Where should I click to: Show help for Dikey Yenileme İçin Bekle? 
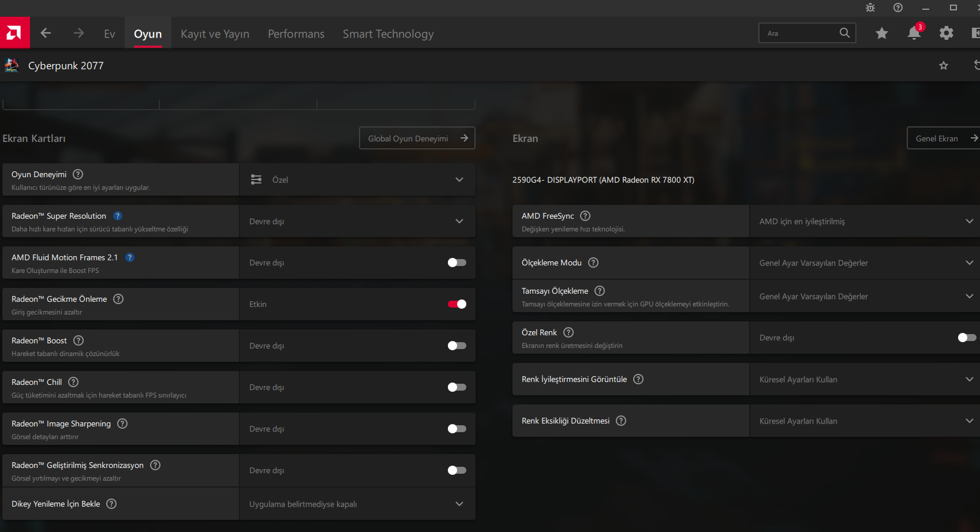111,504
